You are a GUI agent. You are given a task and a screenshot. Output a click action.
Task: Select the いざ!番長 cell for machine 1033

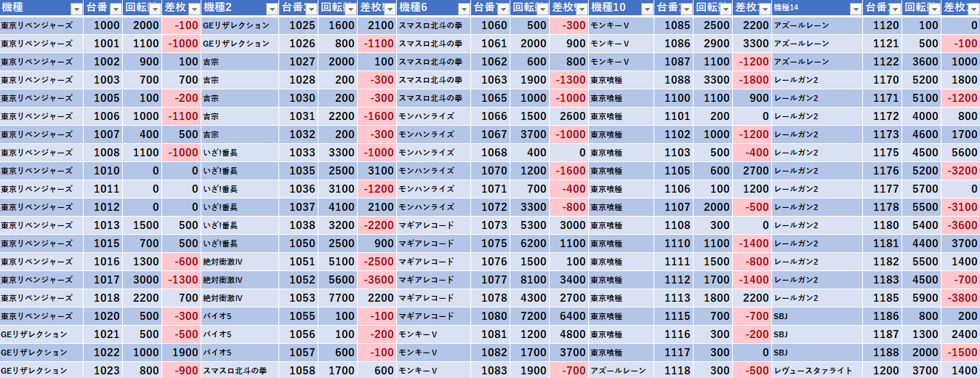click(240, 153)
